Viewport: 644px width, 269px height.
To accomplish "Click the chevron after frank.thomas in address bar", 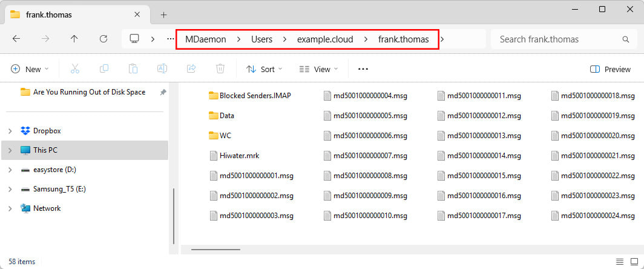I will pos(442,39).
